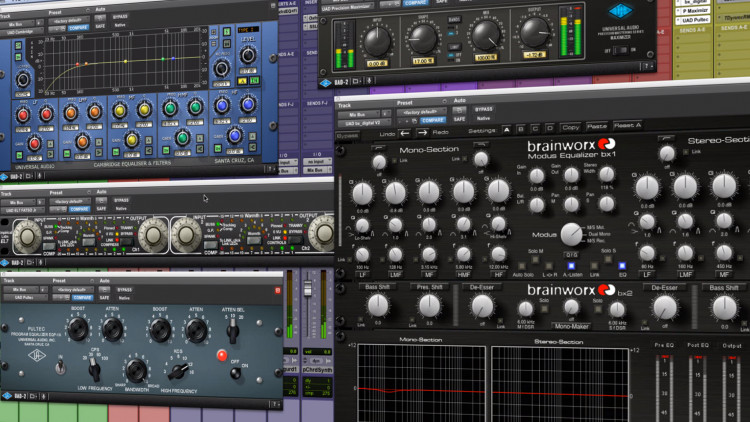Click the blue HF Gain knob in Cambridge EQ

tap(234, 136)
